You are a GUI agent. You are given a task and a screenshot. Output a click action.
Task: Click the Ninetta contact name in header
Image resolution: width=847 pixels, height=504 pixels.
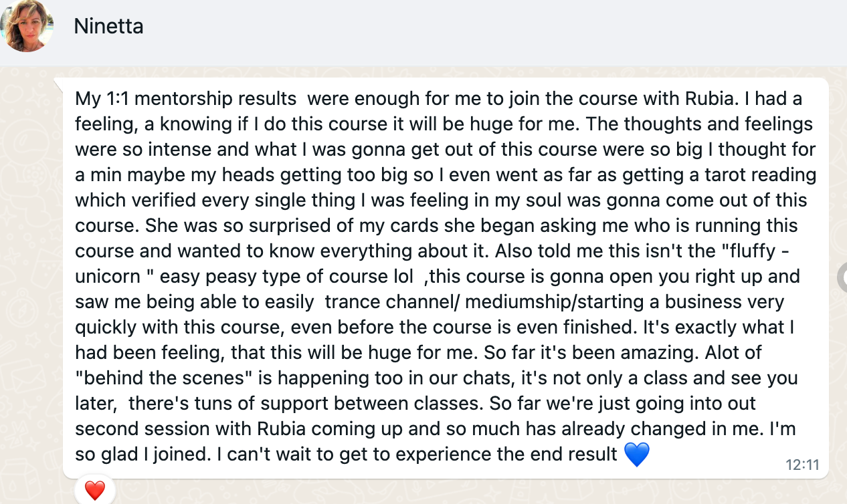[108, 27]
